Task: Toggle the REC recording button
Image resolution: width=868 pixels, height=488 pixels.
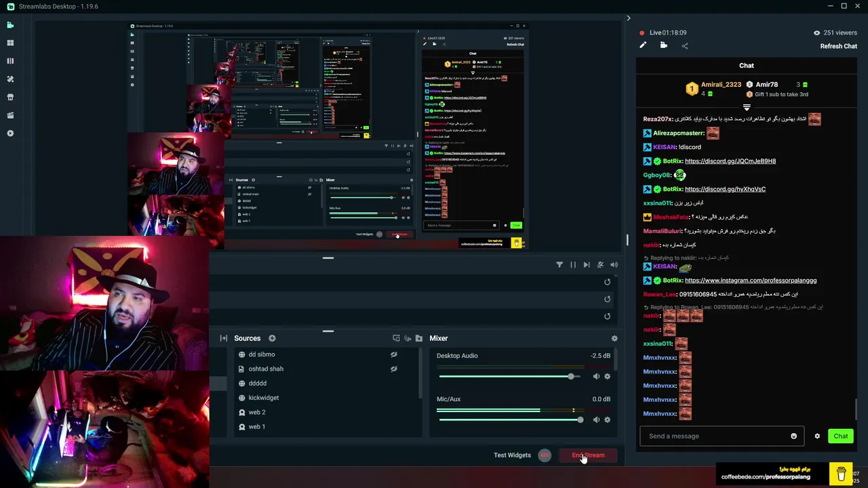Action: click(545, 455)
